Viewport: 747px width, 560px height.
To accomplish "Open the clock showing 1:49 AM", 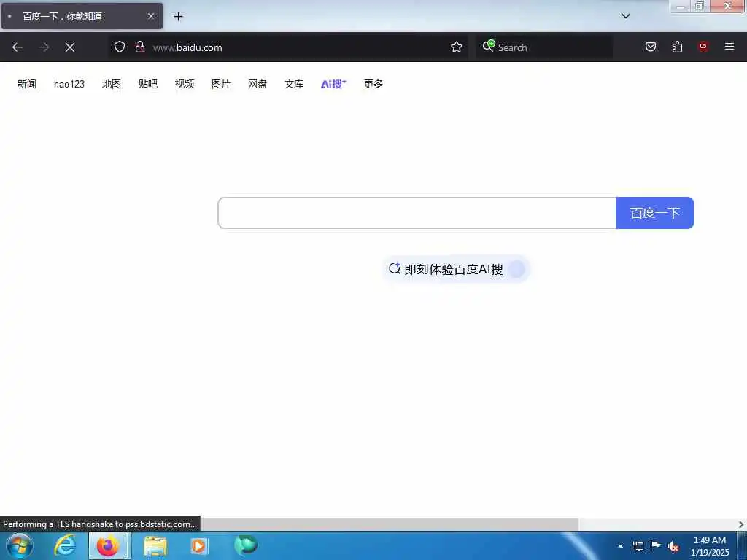I will tap(710, 546).
